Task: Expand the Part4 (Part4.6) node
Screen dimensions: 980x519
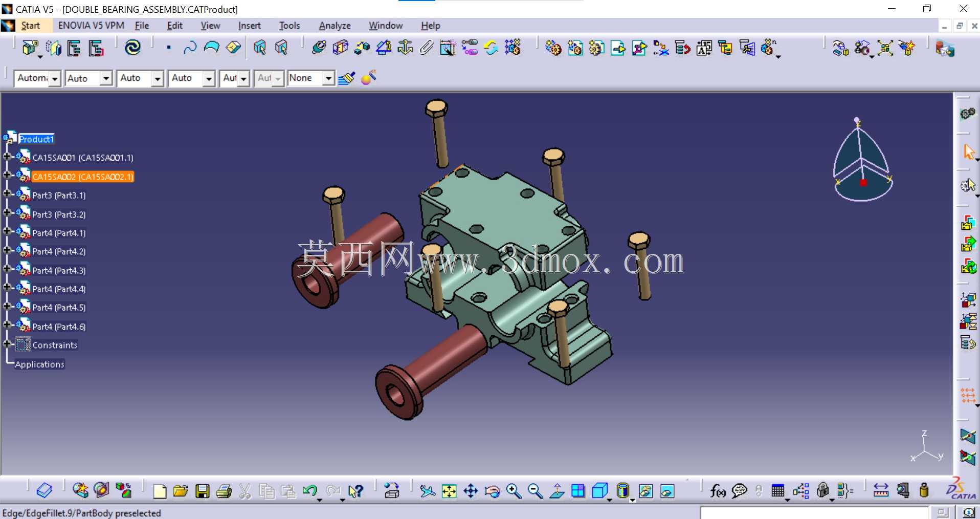Action: (x=7, y=326)
